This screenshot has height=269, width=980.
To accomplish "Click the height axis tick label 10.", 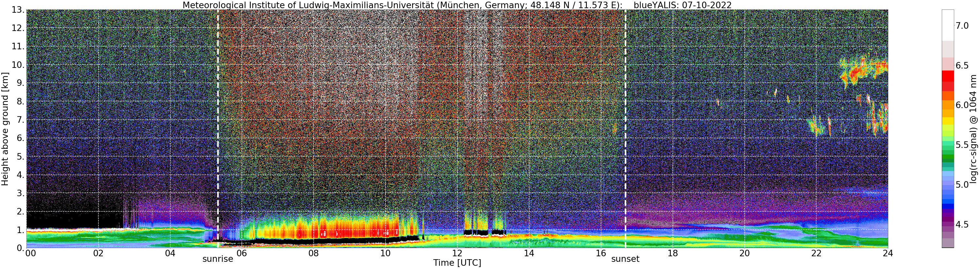I will click(18, 65).
